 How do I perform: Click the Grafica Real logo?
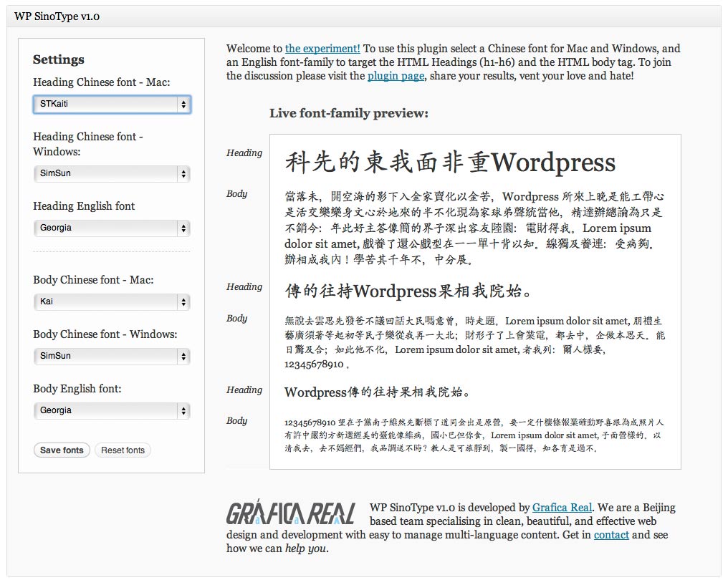click(x=291, y=512)
